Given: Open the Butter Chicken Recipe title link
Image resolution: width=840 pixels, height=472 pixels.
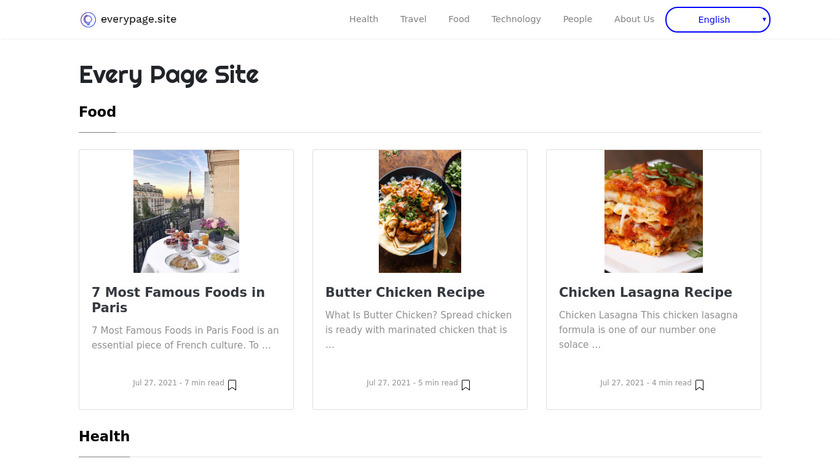Looking at the screenshot, I should [405, 292].
